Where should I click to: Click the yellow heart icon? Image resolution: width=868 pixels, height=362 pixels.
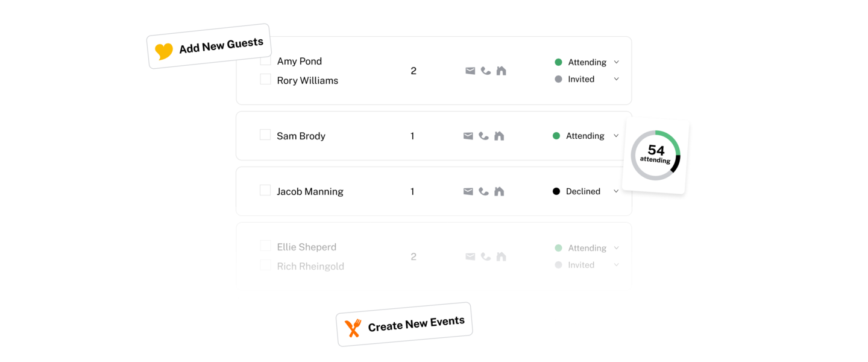(163, 51)
